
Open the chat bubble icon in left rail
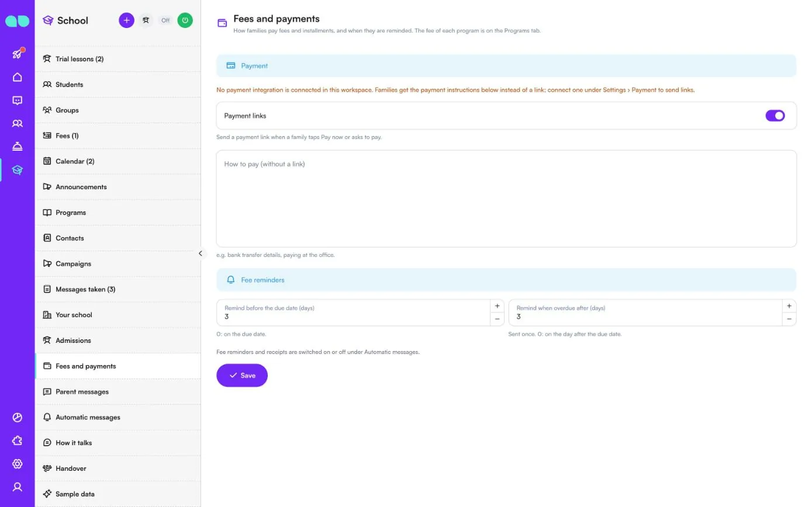coord(18,100)
